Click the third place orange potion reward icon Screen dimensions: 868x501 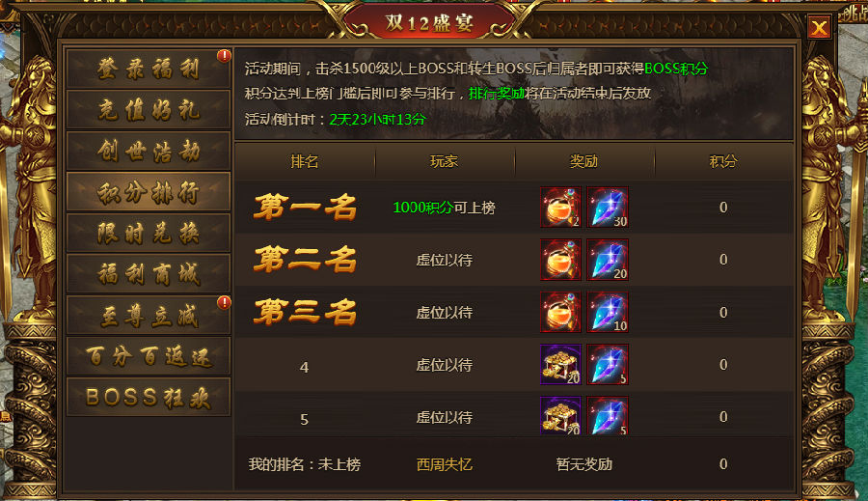560,312
